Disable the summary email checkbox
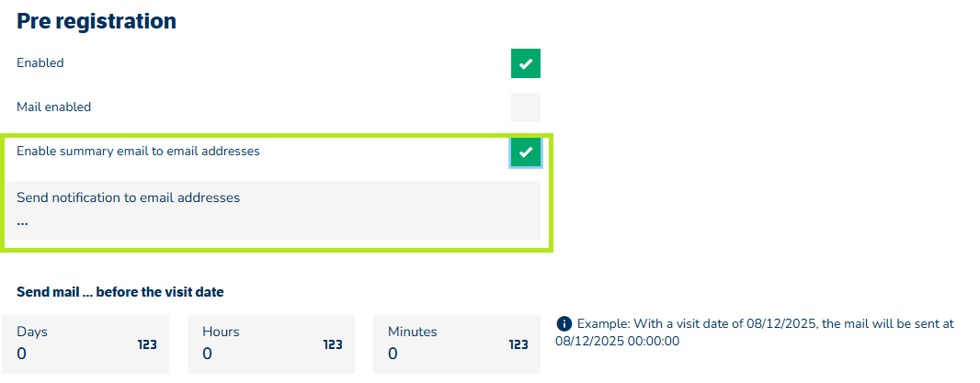 [x=526, y=152]
